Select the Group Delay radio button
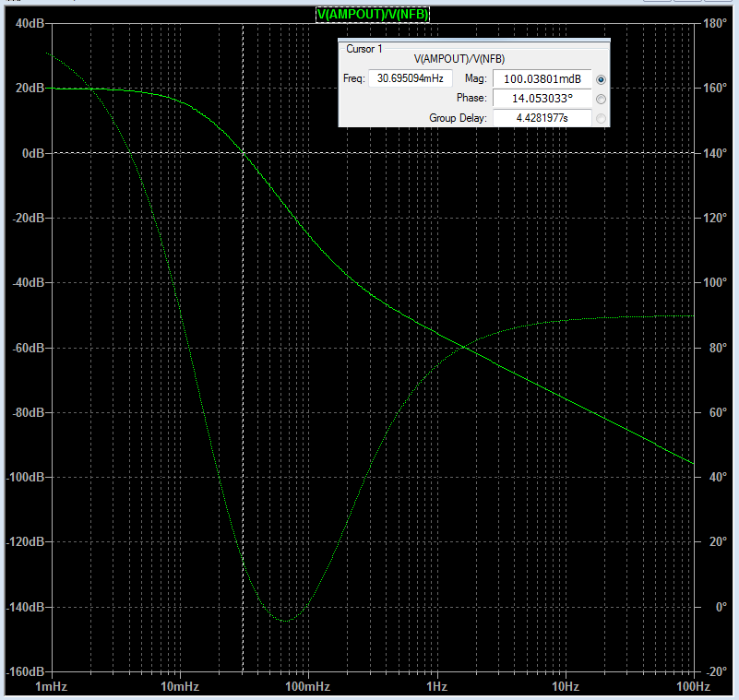 click(601, 118)
